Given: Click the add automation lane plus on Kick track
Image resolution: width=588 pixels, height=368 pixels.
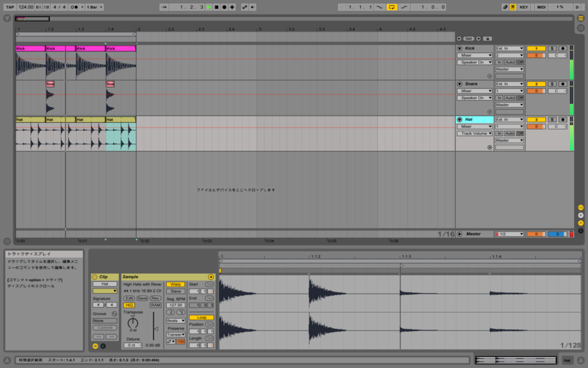Looking at the screenshot, I should (x=490, y=77).
